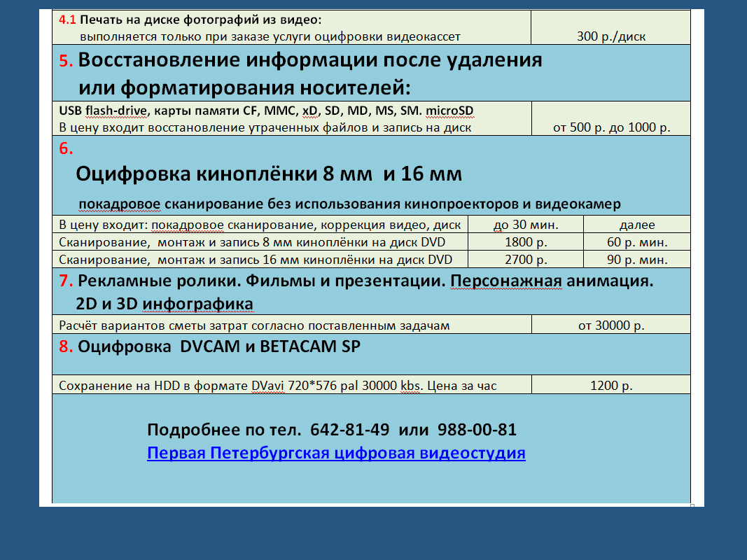747x560 pixels.
Task: Open the Первая Петербургская цифровая видеостудия link
Action: point(336,453)
